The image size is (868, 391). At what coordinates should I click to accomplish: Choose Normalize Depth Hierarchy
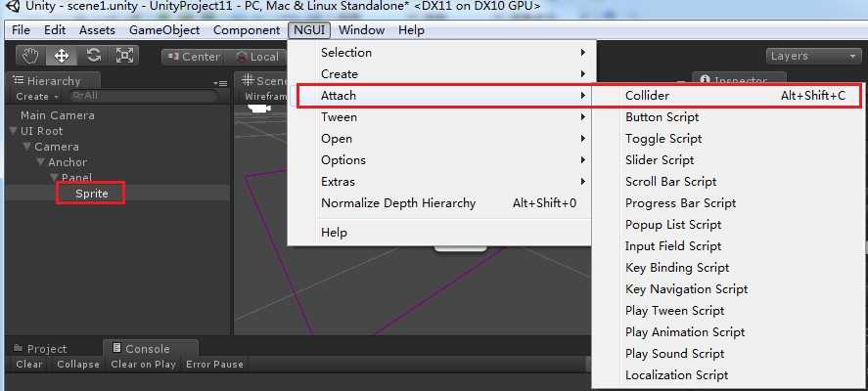[441, 203]
